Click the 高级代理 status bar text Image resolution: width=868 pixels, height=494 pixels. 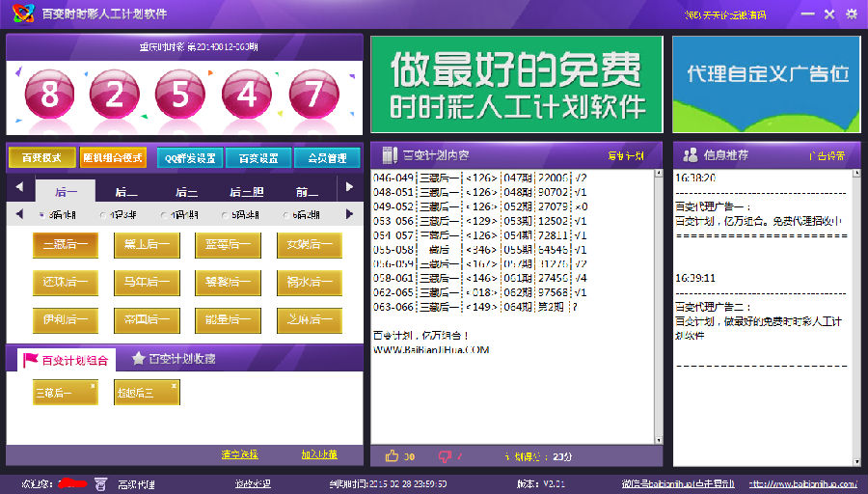coord(136,484)
